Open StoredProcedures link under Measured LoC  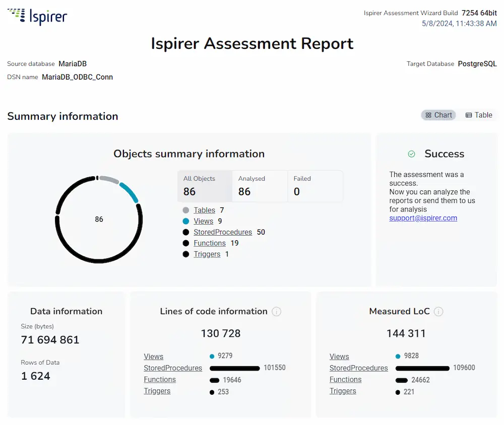pyautogui.click(x=358, y=368)
